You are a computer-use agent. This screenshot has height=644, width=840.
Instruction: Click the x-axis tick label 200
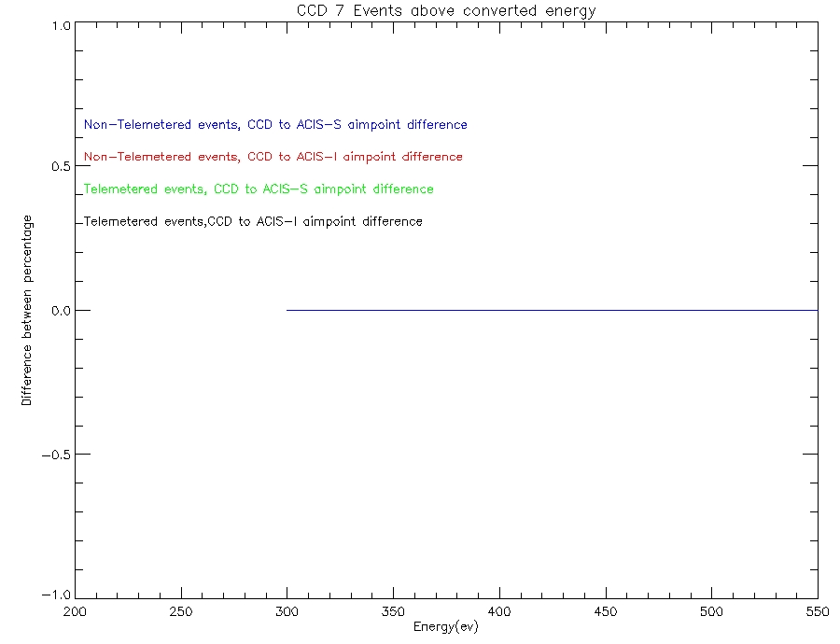coord(75,612)
